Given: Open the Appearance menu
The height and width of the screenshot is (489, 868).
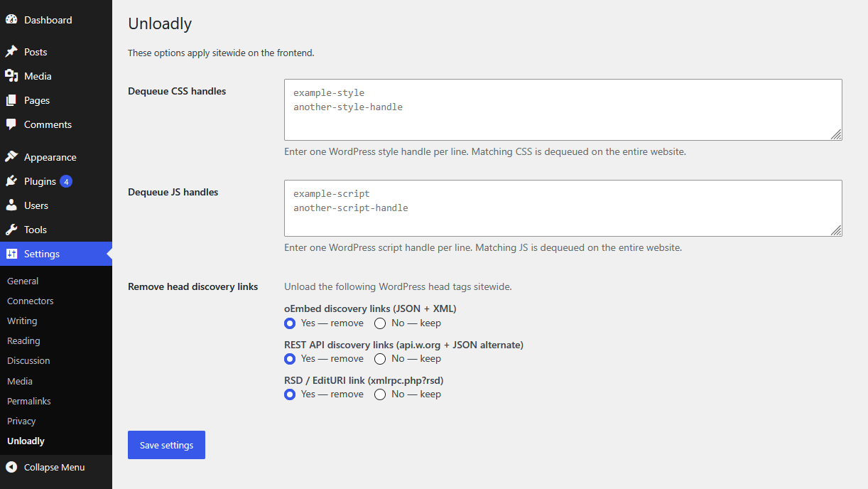Looking at the screenshot, I should tap(56, 157).
